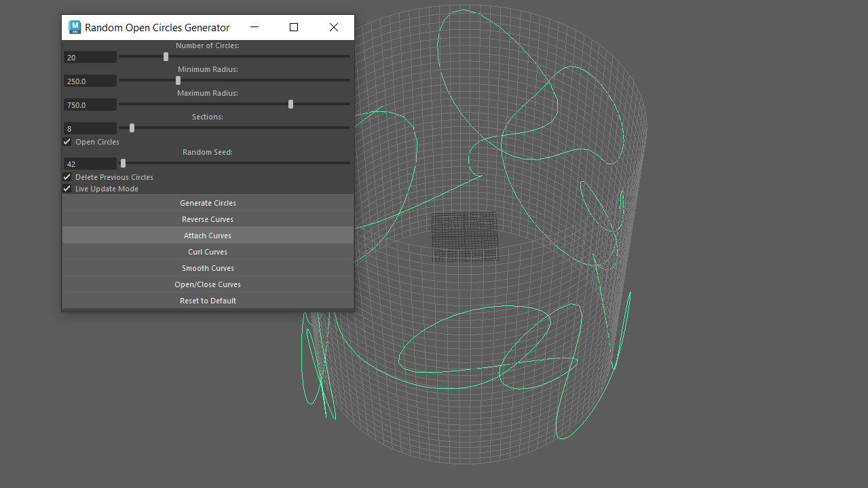Click the Random Seed slider handle

122,163
